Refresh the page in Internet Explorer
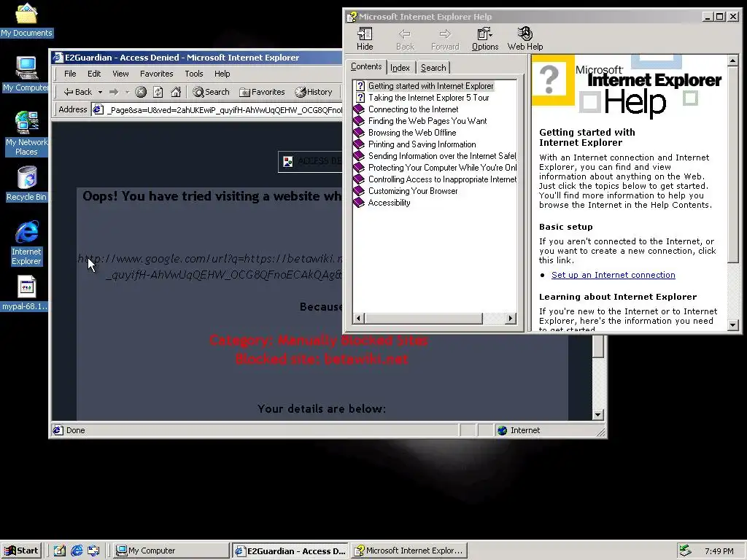This screenshot has width=747, height=560. [x=158, y=92]
